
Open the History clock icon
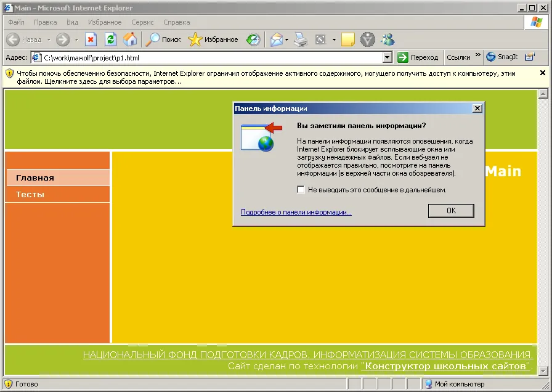click(x=253, y=39)
